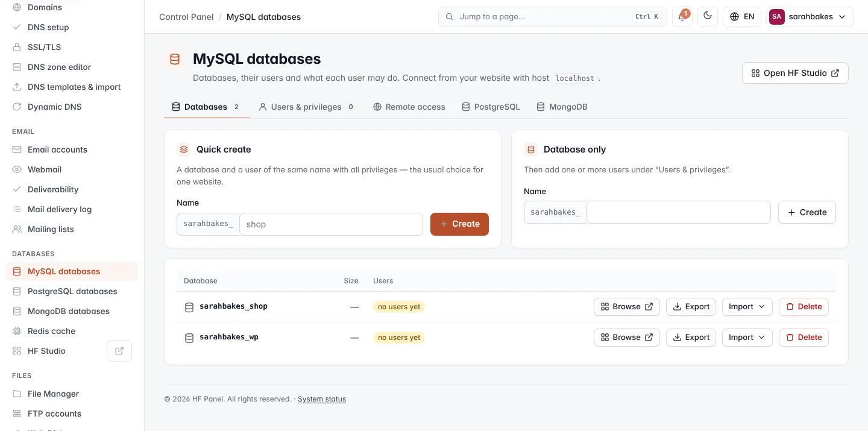Click the Jump to a page search box
Screen dimensions: 868x431
coord(553,17)
